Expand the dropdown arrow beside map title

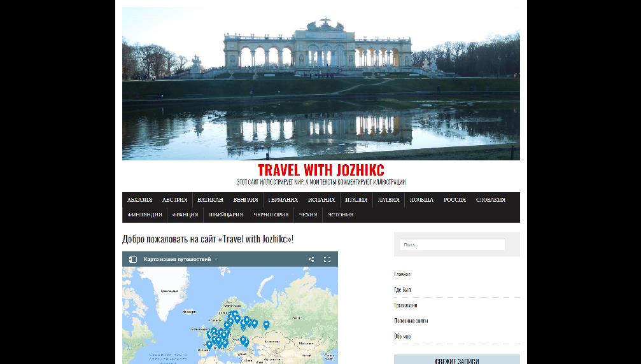[216, 260]
